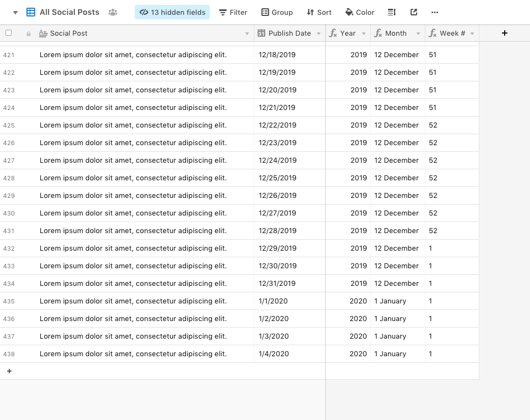Image resolution: width=530 pixels, height=420 pixels.
Task: Click the lock icon in header
Action: coord(29,34)
